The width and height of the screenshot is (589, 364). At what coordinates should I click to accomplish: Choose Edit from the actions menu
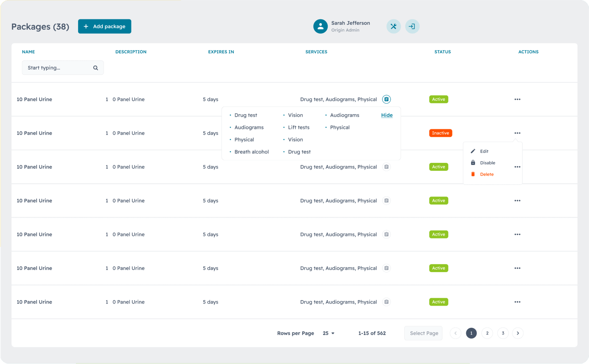tap(484, 151)
